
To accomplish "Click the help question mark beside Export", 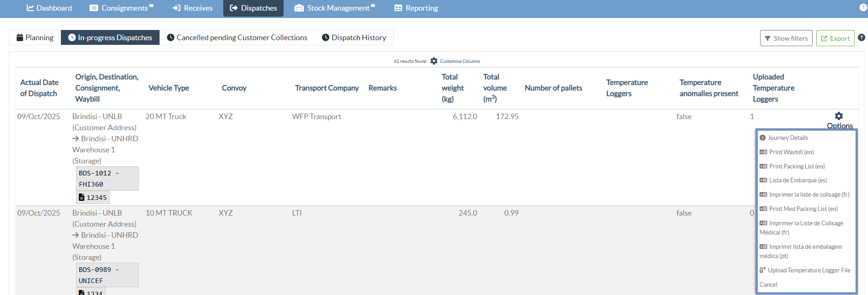I will click(861, 38).
